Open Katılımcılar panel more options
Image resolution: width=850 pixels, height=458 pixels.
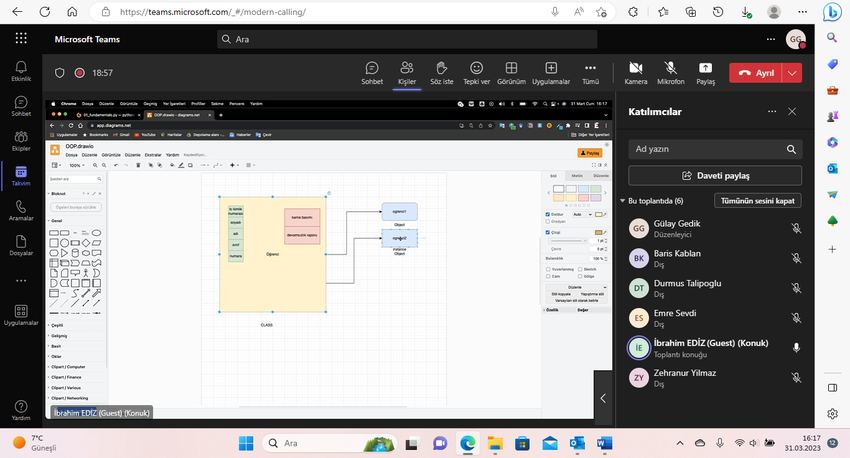771,111
